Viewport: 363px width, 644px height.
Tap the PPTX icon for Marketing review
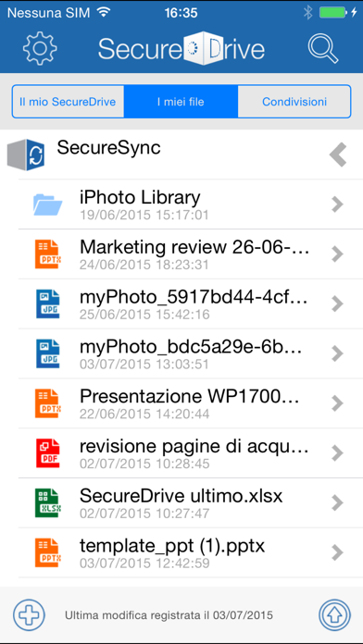[x=47, y=254]
